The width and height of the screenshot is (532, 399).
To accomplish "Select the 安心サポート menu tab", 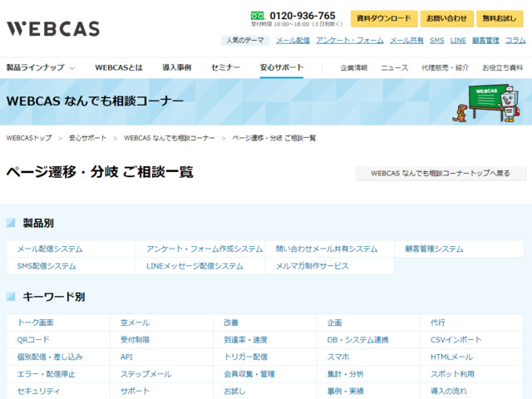I will pos(282,67).
